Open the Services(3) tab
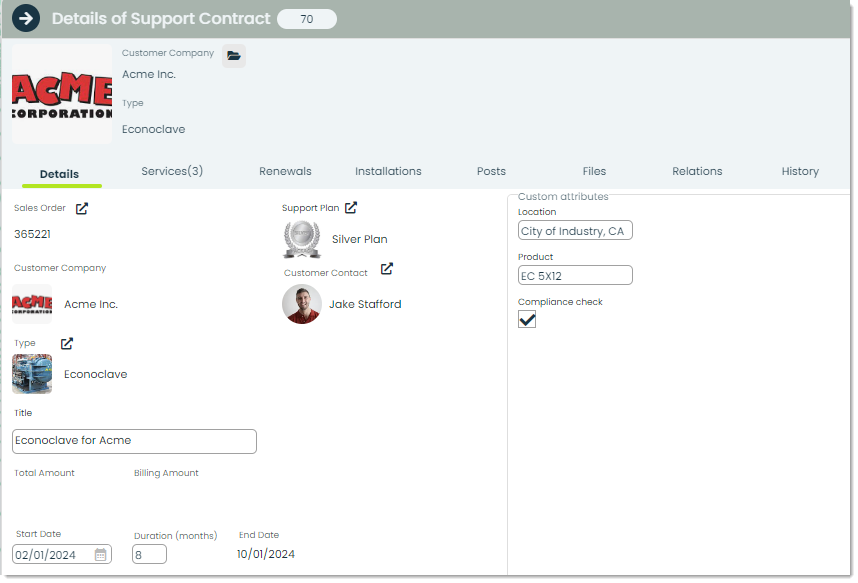Screen dimensions: 858x583 (x=172, y=171)
